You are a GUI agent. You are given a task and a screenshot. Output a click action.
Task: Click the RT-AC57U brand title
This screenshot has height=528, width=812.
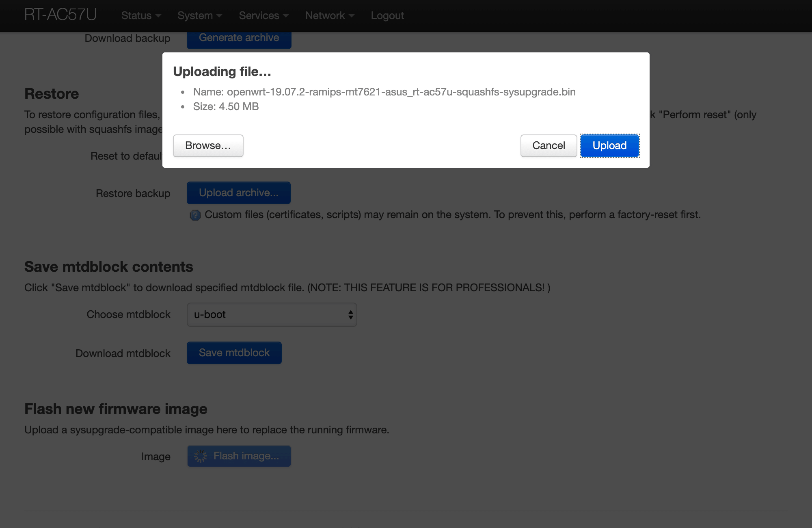pos(60,15)
